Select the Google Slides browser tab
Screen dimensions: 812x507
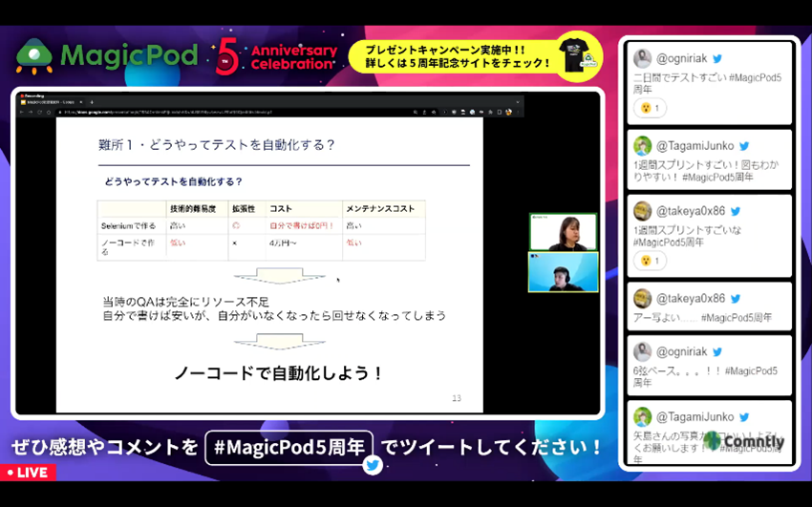click(x=51, y=102)
